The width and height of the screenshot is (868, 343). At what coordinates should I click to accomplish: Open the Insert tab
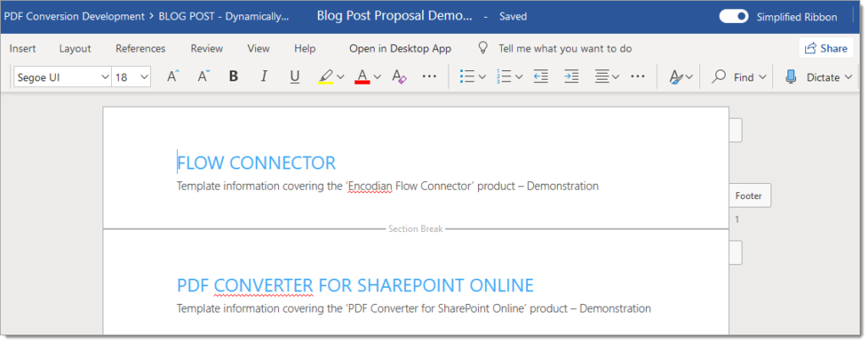(23, 48)
